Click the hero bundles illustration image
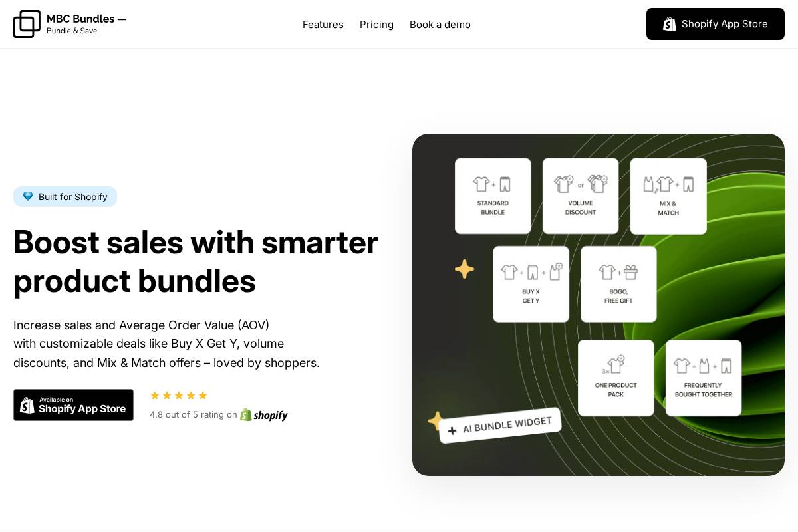The width and height of the screenshot is (798, 532). tap(598, 305)
